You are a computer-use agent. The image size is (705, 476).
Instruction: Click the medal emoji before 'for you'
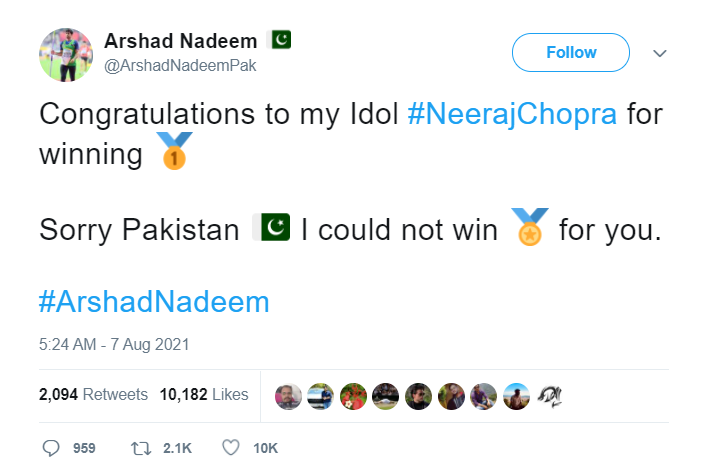tap(528, 228)
